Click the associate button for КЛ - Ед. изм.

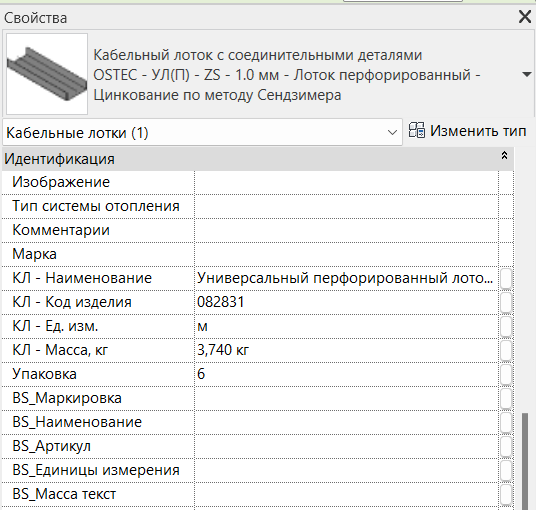506,326
